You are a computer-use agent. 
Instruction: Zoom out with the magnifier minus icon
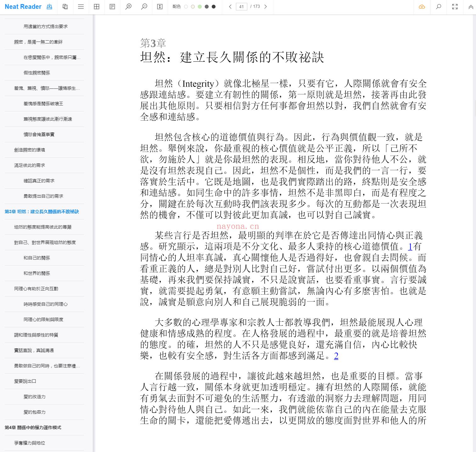click(x=144, y=7)
